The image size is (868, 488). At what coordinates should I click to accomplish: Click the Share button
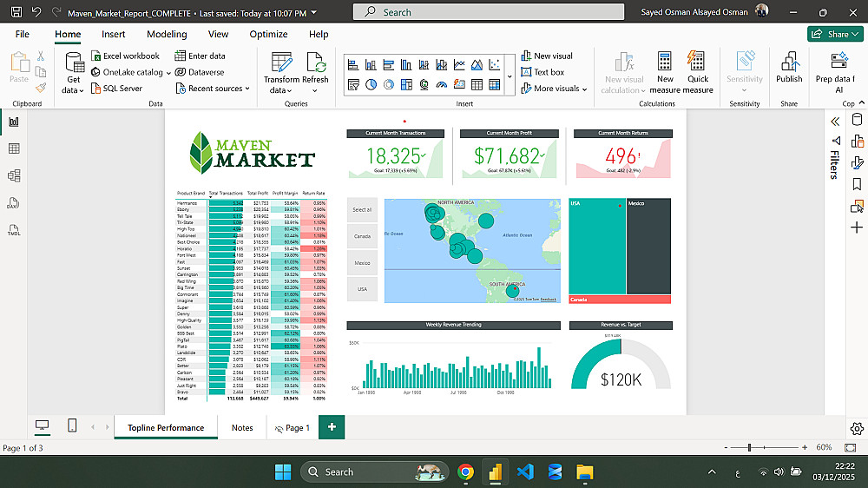click(835, 34)
